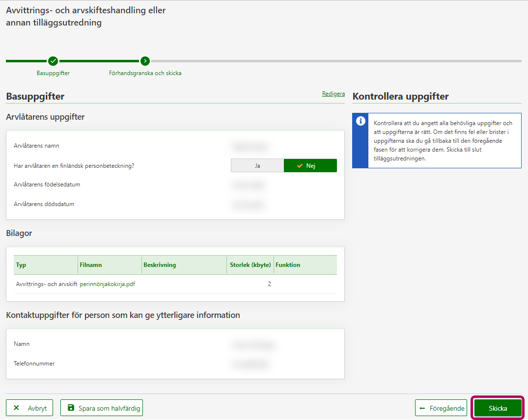Click the completed Basuppgifter step checkmark icon
Screen dimensions: 528x420
point(53,61)
